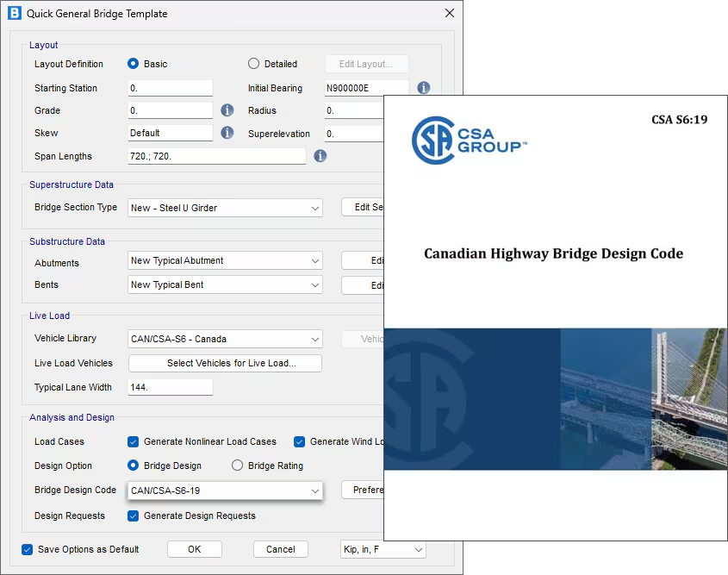Click the bridge photo on the code cover
Viewport: 728px width, 575px height.
coord(644,399)
